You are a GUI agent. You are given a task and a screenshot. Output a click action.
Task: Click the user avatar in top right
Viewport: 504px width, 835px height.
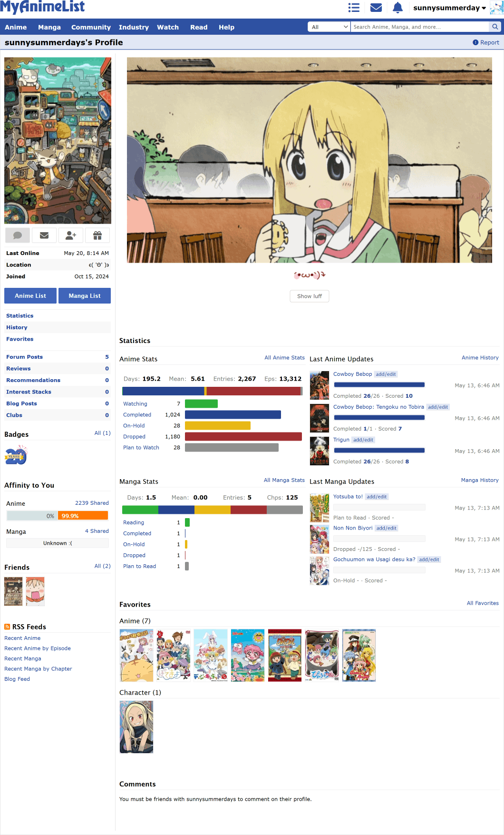[x=496, y=8]
